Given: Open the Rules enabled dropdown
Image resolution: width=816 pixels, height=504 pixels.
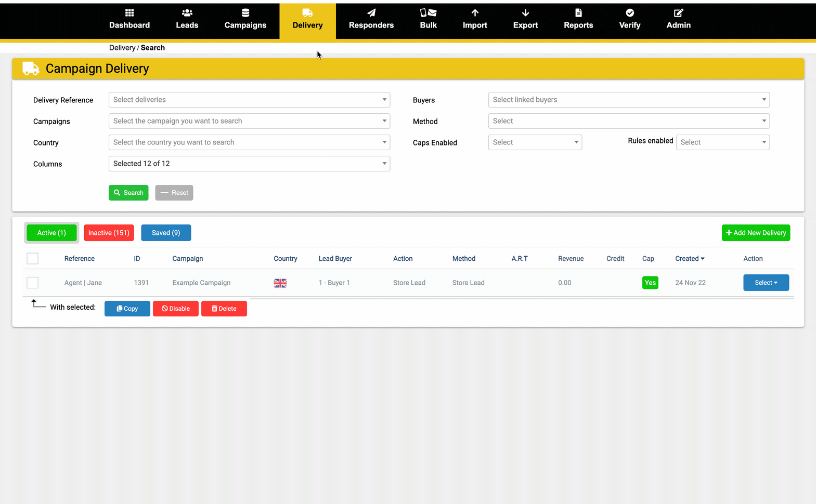Looking at the screenshot, I should pyautogui.click(x=723, y=142).
